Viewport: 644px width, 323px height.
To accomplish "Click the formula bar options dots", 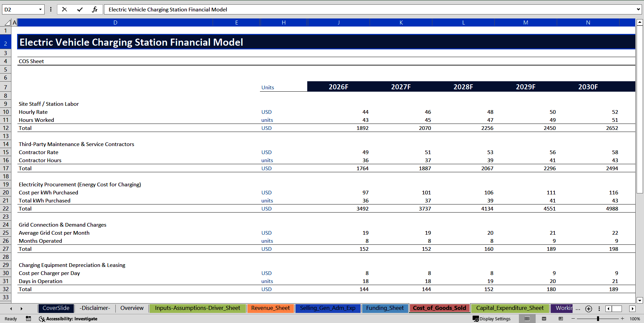I will point(51,9).
